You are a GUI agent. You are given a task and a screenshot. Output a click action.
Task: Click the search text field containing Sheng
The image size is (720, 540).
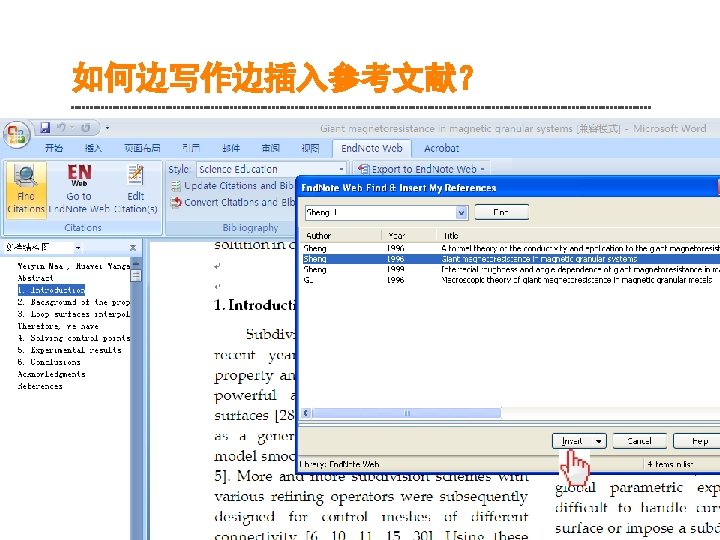381,213
